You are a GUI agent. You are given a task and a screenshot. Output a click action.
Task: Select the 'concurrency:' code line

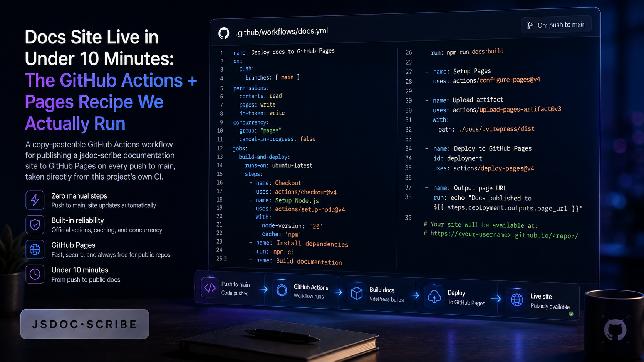coord(251,122)
